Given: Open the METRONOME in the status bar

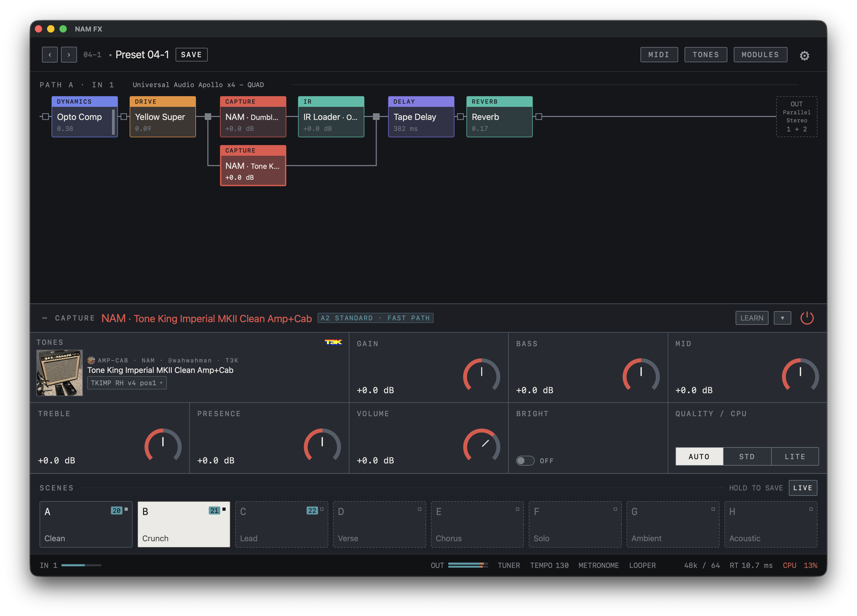Looking at the screenshot, I should (599, 566).
